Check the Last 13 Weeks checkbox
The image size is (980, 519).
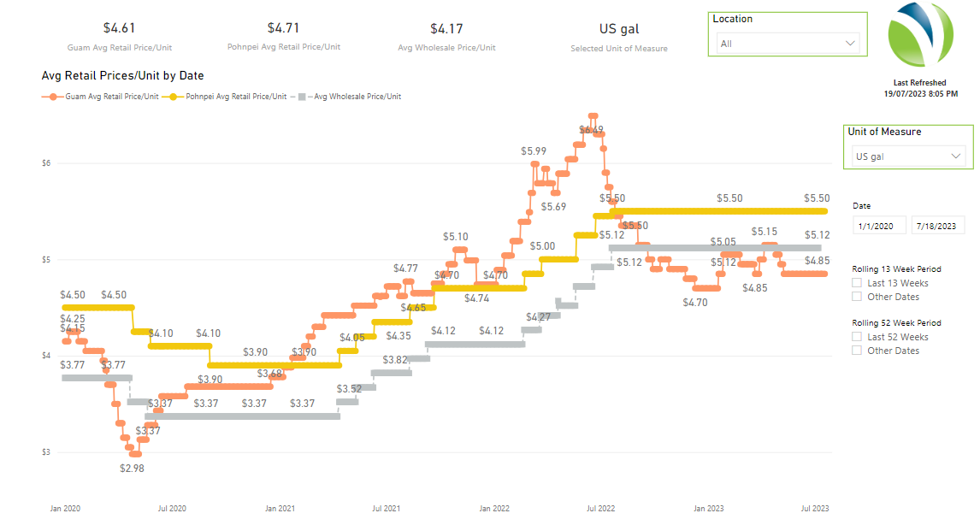[x=857, y=283]
